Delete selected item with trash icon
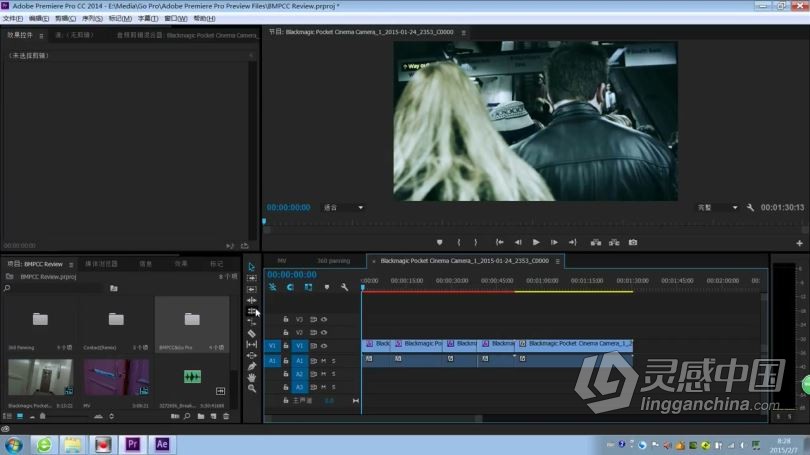Viewport: 810px width, 455px height. click(226, 416)
